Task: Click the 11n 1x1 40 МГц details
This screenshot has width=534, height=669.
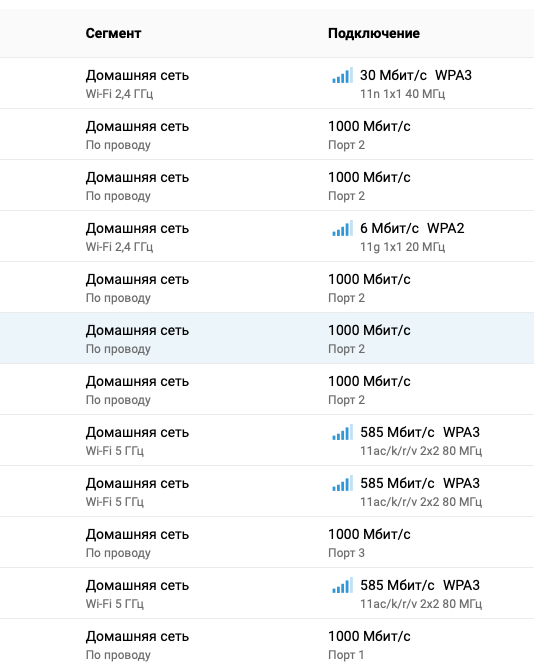Action: 402,94
